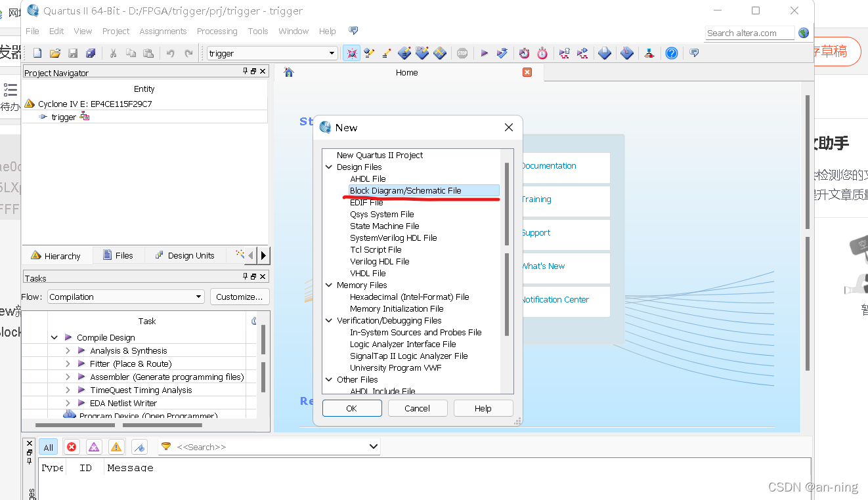Switch to the Hierarchy tab
Screen dimensions: 868x500
pos(56,255)
